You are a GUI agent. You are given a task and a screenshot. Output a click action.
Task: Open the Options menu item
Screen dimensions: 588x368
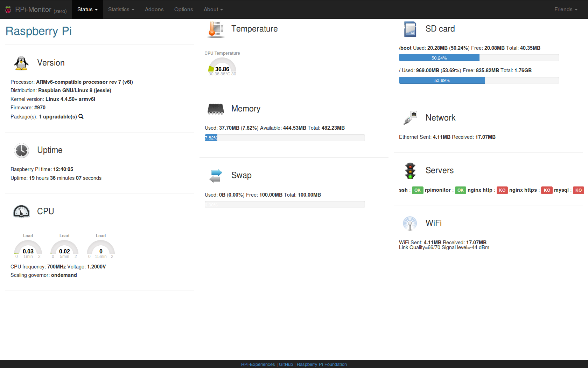[x=184, y=9]
